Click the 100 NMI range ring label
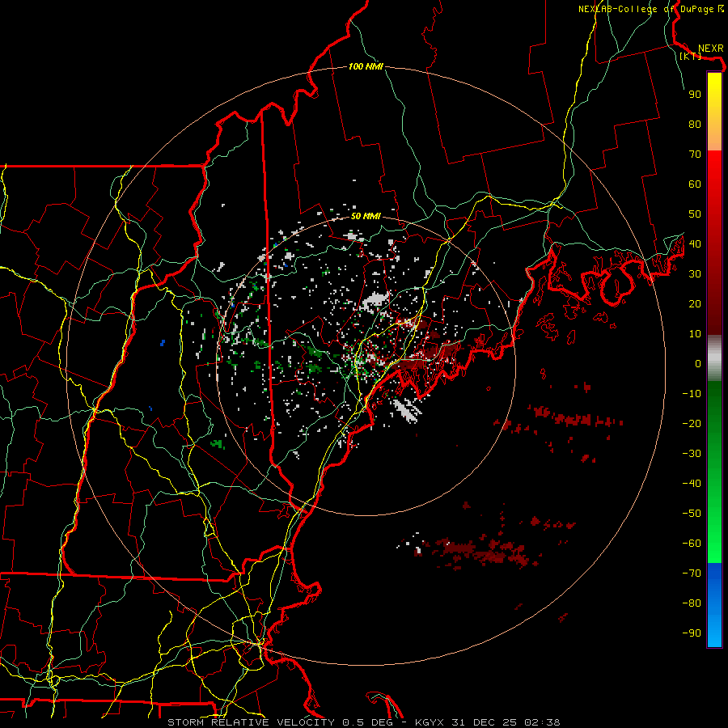 point(366,67)
